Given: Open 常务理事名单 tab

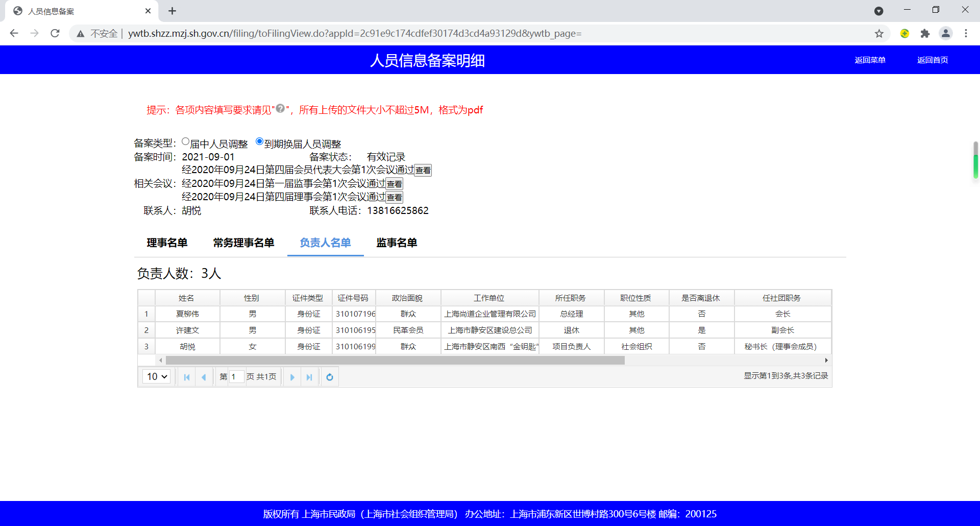Looking at the screenshot, I should [243, 243].
